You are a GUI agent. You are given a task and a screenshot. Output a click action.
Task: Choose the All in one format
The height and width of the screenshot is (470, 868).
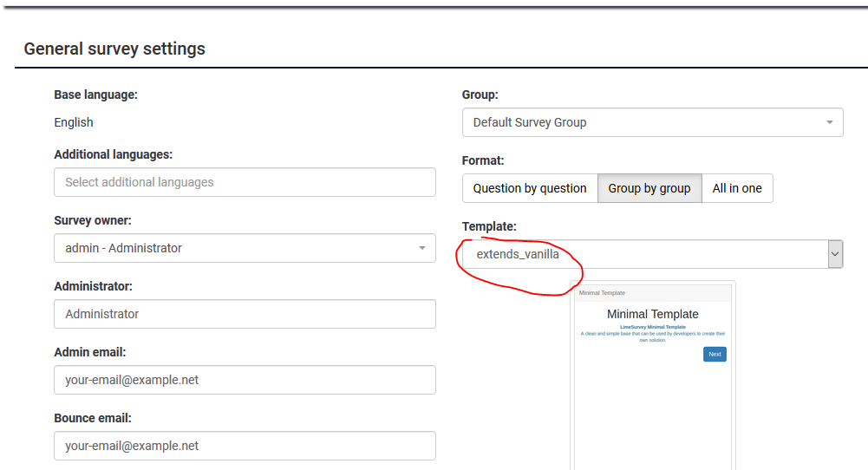(x=737, y=188)
